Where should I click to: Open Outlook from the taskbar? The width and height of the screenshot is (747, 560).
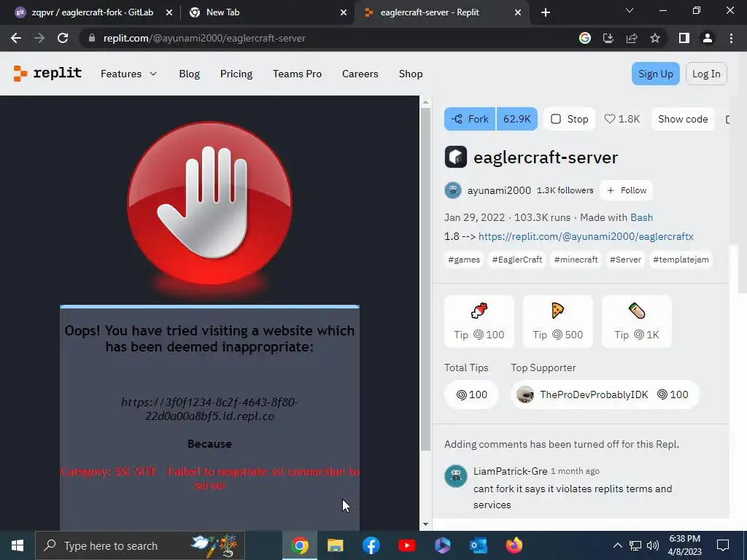click(x=479, y=545)
